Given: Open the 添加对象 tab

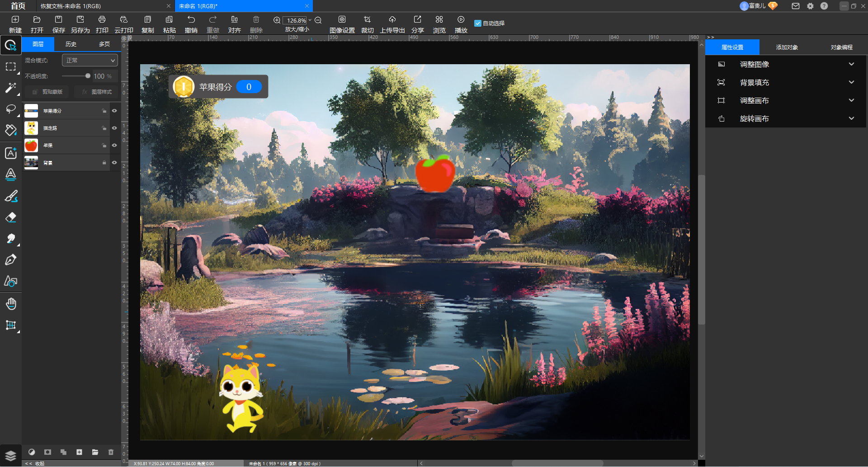Looking at the screenshot, I should coord(787,47).
